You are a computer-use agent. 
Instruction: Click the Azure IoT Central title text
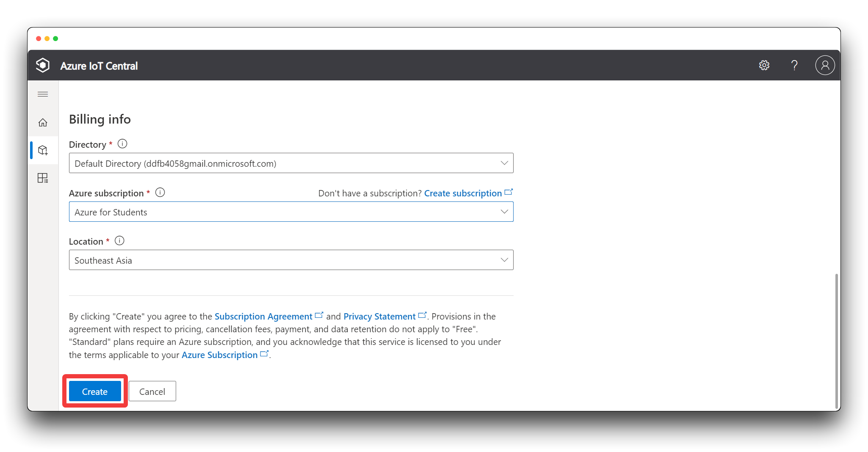[99, 66]
